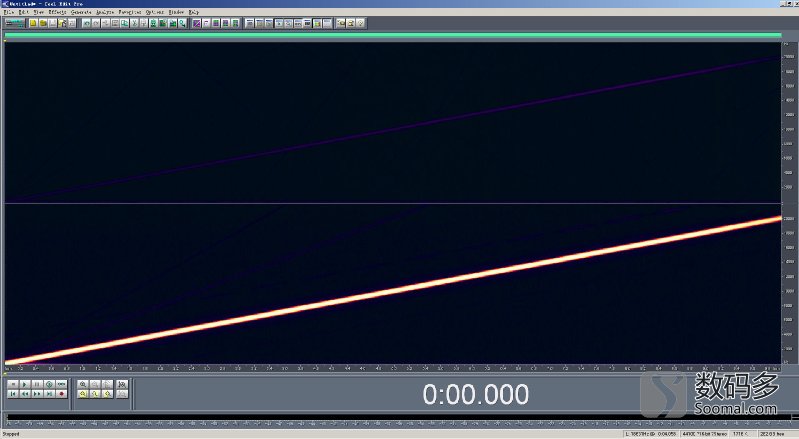Open the Generate menu

coord(81,12)
